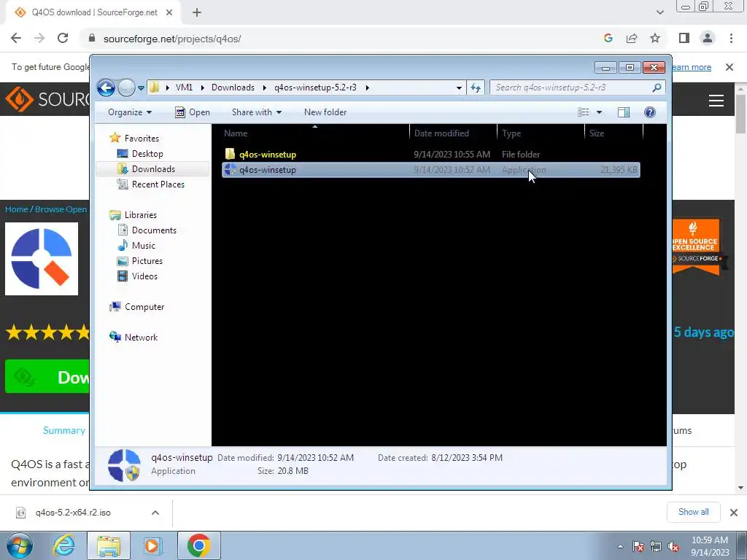Sort files by Date modified column

click(x=453, y=133)
